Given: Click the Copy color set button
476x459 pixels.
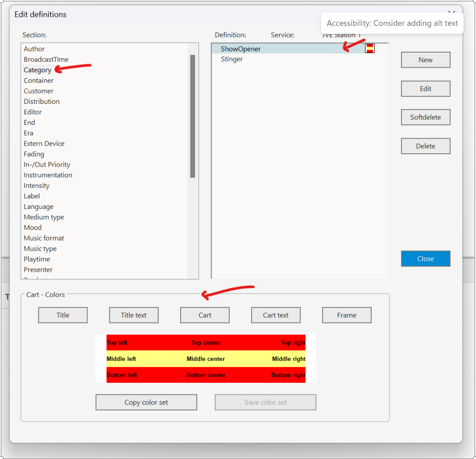Looking at the screenshot, I should click(146, 402).
